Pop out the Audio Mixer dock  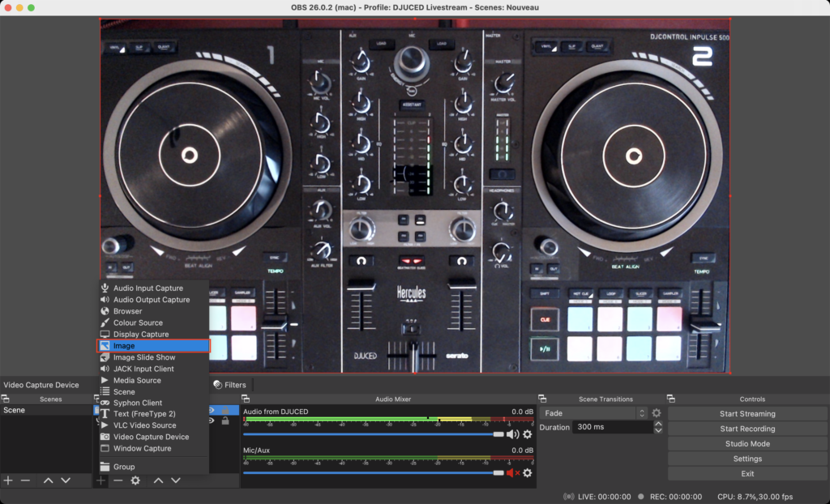pos(246,399)
